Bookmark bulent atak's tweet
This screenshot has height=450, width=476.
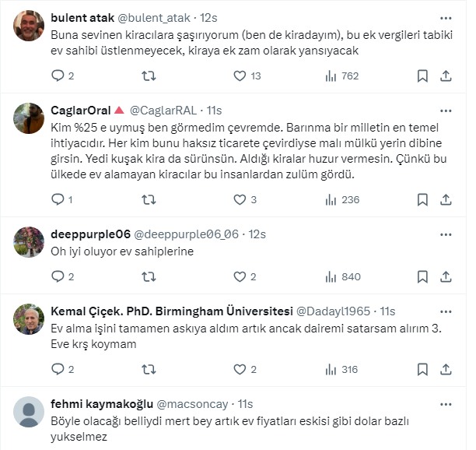(422, 76)
